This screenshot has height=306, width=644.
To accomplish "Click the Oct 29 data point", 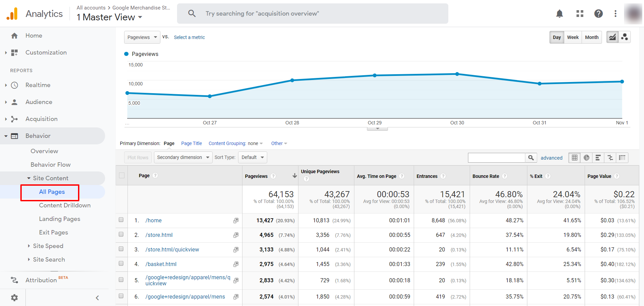I will (x=375, y=75).
